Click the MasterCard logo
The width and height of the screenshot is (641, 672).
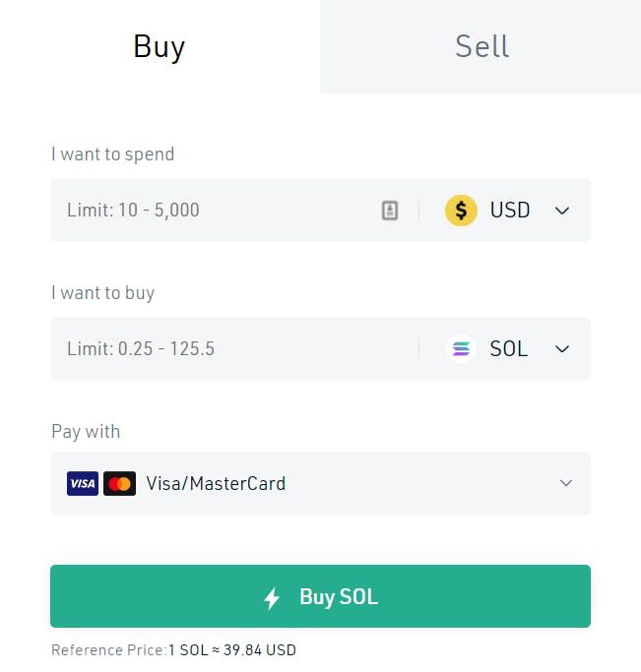coord(120,483)
